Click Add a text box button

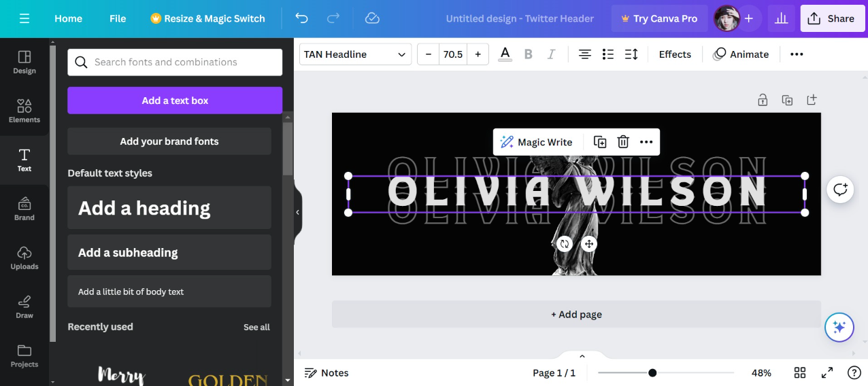175,101
